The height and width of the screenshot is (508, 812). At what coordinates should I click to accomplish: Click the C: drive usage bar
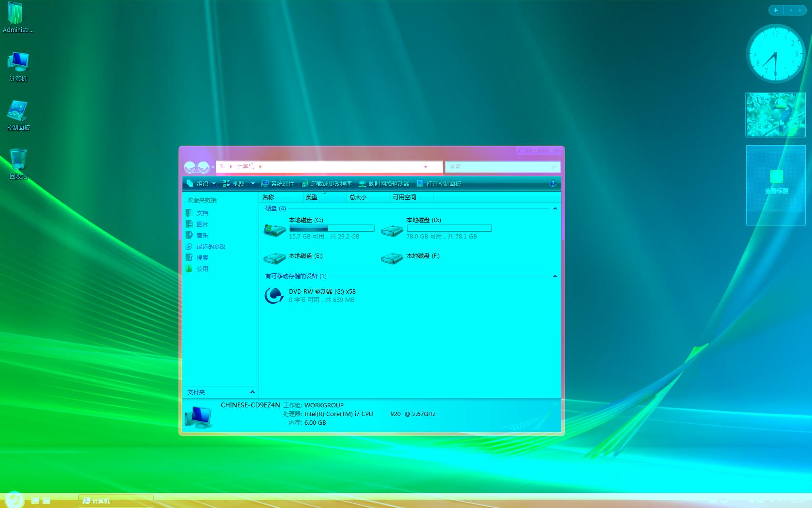pos(332,228)
